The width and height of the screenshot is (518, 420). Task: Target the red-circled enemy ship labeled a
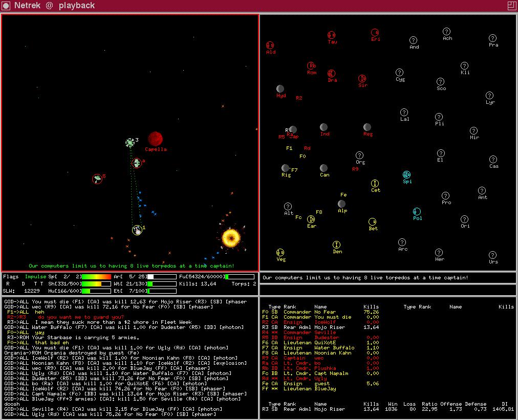click(137, 163)
